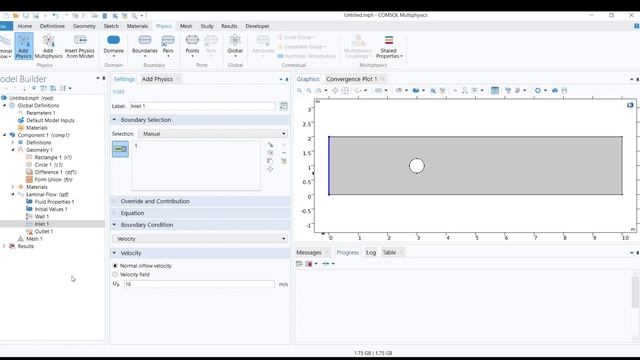Click the save icon in quick access toolbar
Screen dimensions: 640x360
(x=26, y=16)
